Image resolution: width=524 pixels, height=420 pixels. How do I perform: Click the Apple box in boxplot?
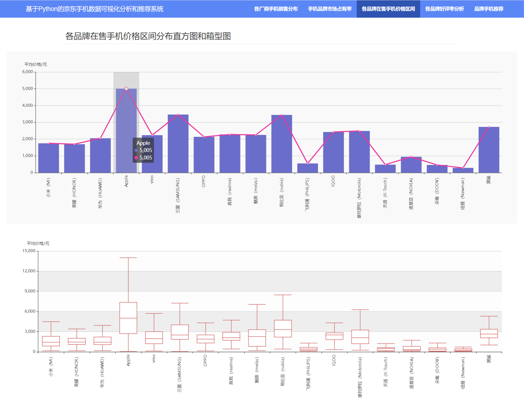pos(128,318)
